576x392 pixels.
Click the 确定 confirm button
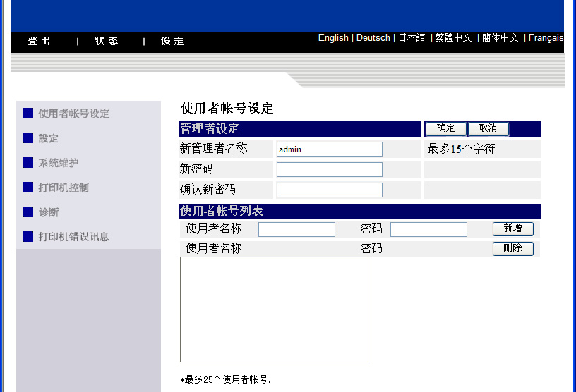(x=445, y=129)
